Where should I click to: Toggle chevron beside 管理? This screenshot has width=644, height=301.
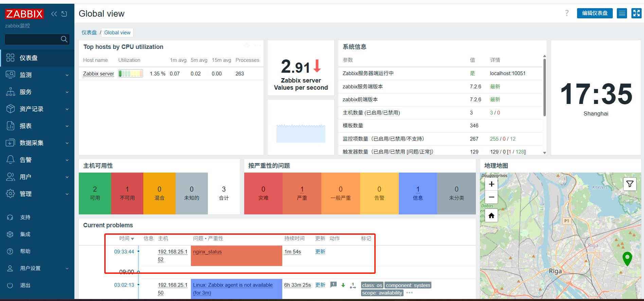coord(67,194)
